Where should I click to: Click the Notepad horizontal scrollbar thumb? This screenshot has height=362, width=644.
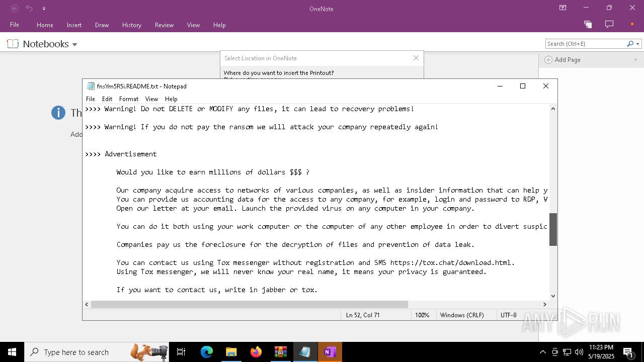pos(250,304)
